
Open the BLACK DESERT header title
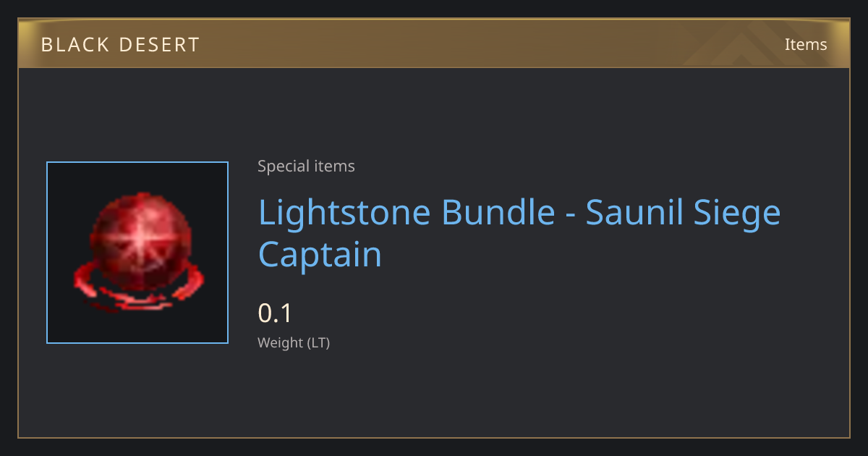click(120, 45)
